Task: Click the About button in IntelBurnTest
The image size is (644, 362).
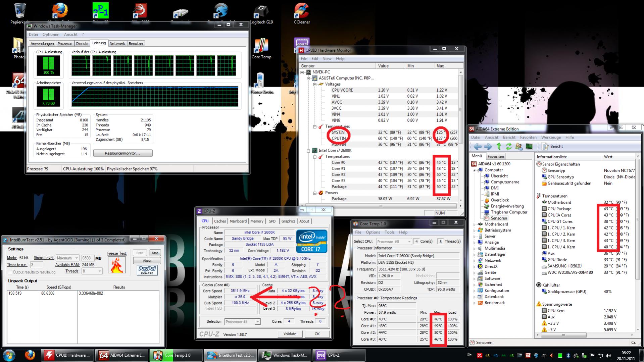Action: coord(147,261)
